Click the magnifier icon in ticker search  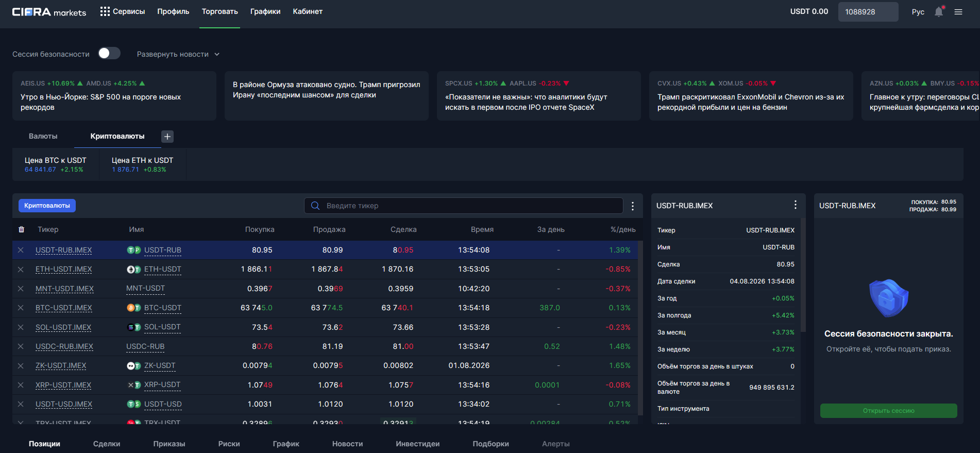(x=315, y=206)
